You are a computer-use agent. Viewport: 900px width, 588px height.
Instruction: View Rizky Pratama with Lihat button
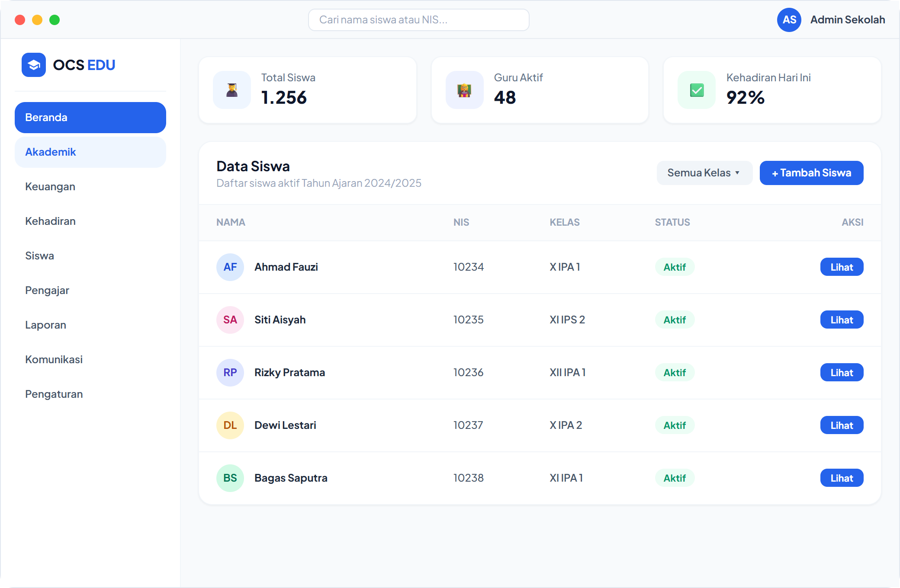842,373
